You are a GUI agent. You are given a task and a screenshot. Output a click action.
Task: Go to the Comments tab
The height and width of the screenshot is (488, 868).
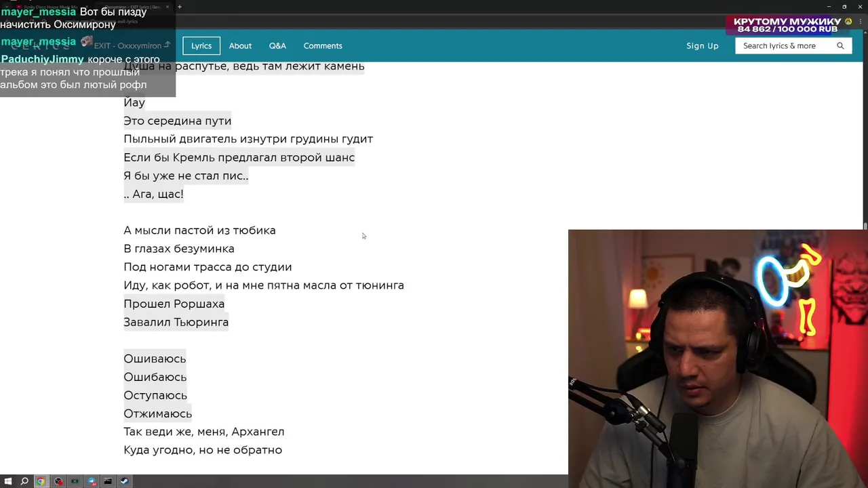point(323,46)
